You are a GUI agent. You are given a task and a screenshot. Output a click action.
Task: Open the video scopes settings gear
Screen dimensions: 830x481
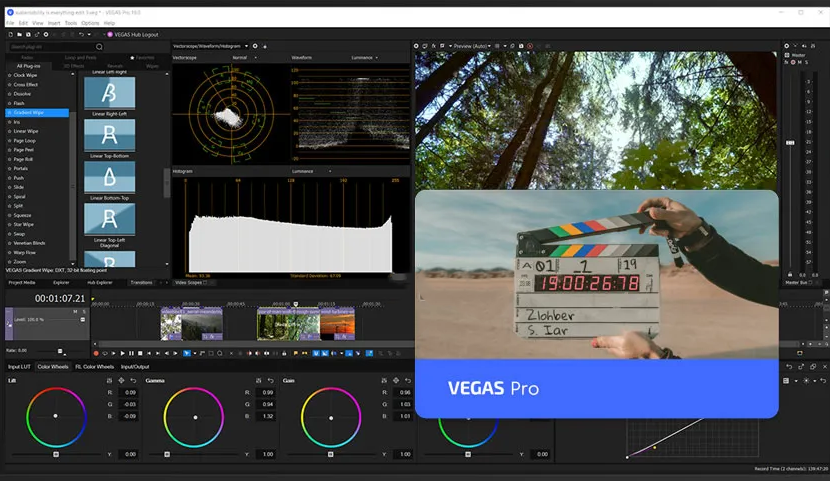point(255,46)
